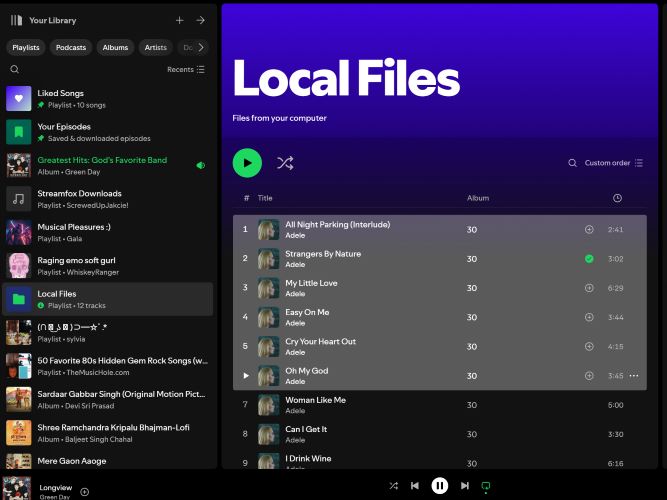Select Can I Get It track
Viewport: 667px width, 500px height.
(440, 434)
